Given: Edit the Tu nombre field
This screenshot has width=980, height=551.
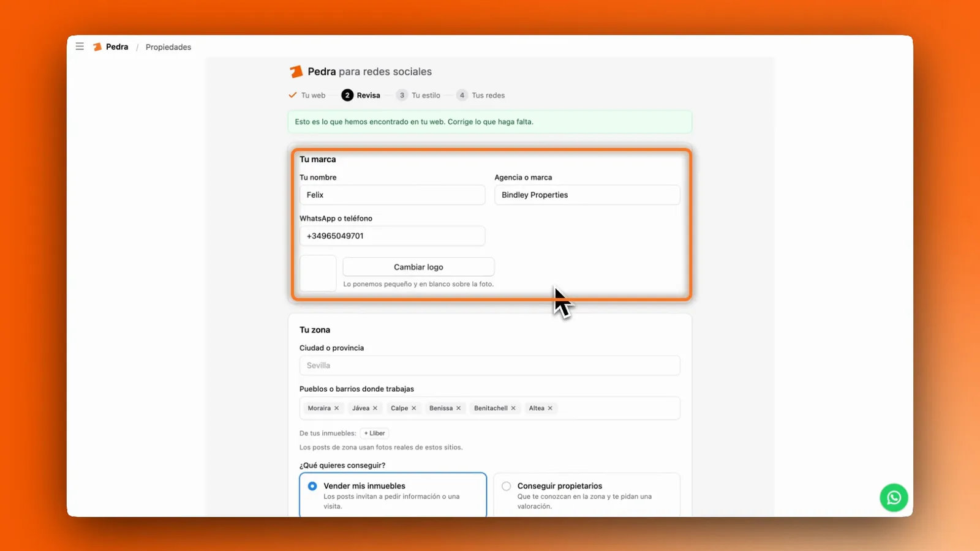Looking at the screenshot, I should click(x=392, y=195).
